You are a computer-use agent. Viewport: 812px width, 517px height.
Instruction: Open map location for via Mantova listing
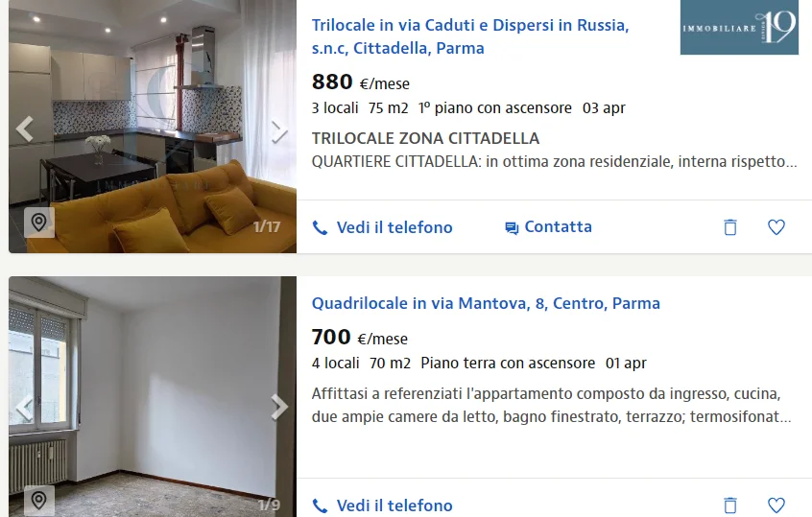pyautogui.click(x=38, y=501)
